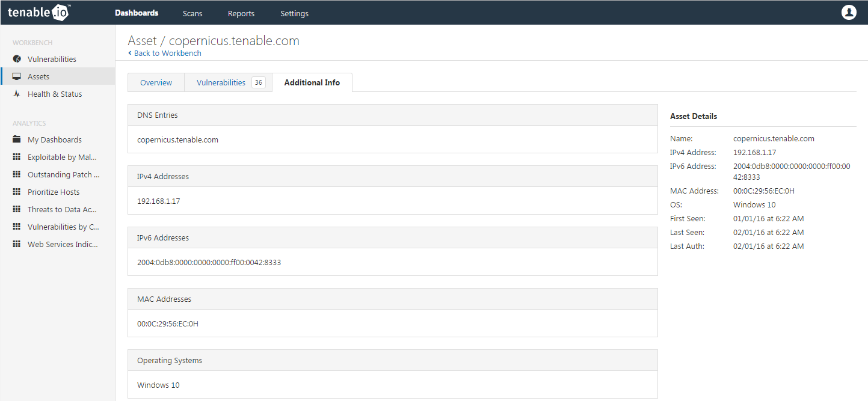Open the Dashboards menu

[x=137, y=13]
